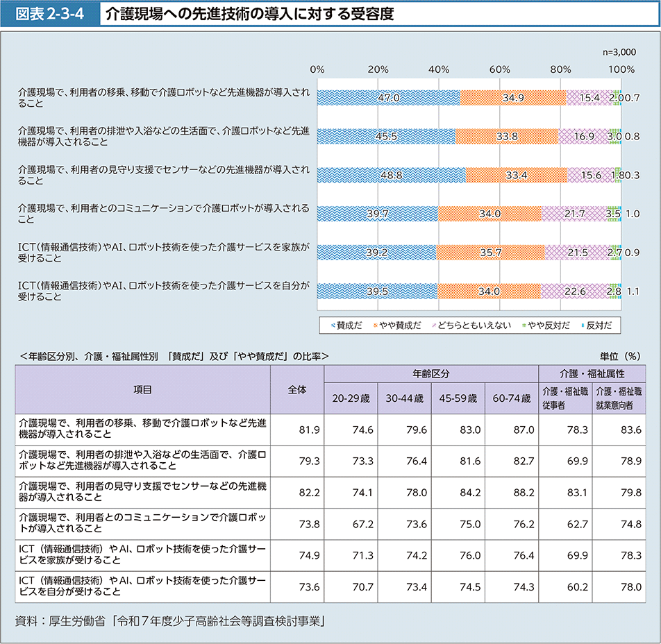Click the 22.6 bar value
Image resolution: width=661 pixels, height=644 pixels.
point(575,291)
